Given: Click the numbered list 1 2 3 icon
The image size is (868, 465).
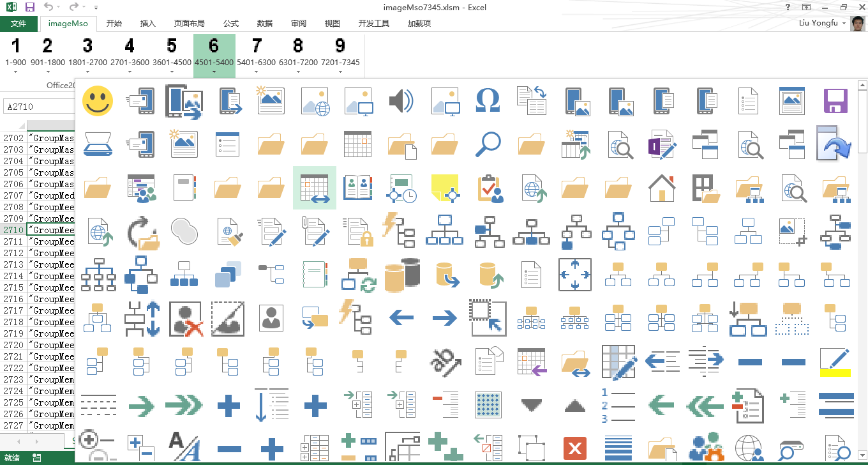Looking at the screenshot, I should coord(618,405).
